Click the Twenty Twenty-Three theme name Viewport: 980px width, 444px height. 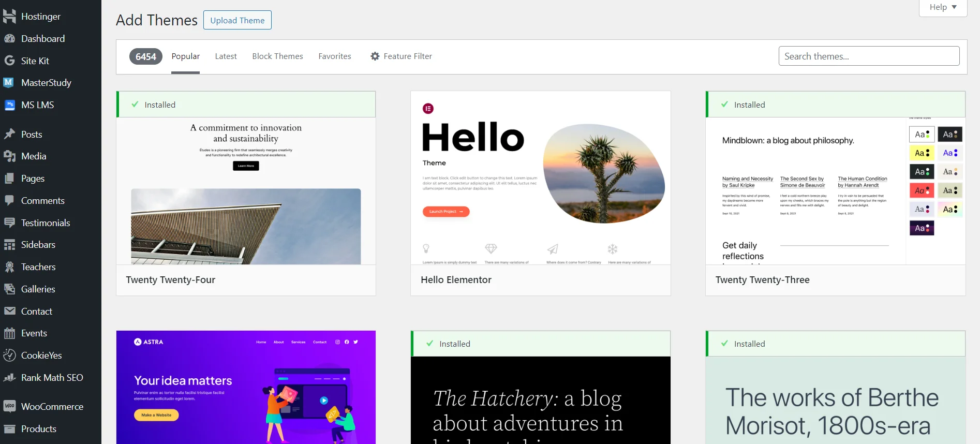coord(763,280)
